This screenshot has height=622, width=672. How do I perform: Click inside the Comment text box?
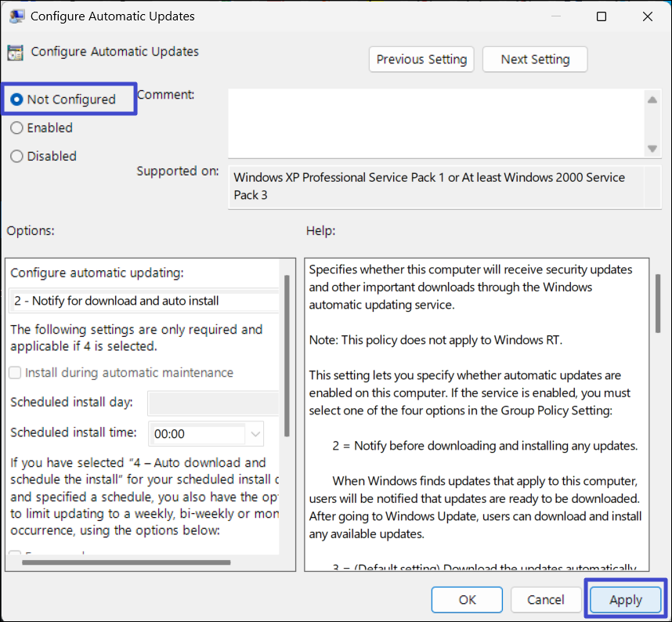click(x=435, y=123)
